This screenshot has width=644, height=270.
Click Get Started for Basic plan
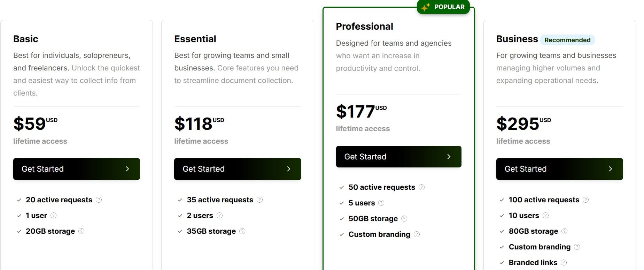tap(77, 169)
